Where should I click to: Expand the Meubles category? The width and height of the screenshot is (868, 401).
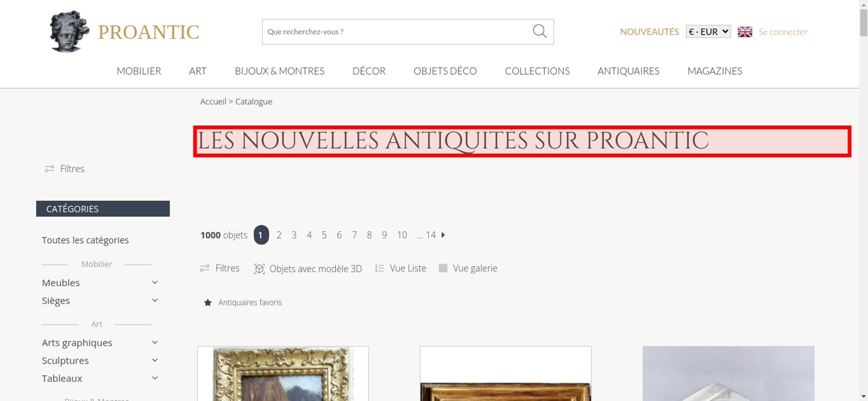click(x=155, y=282)
